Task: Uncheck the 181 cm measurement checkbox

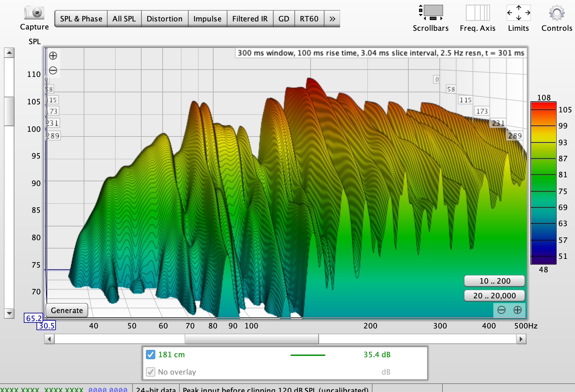Action: click(x=151, y=355)
